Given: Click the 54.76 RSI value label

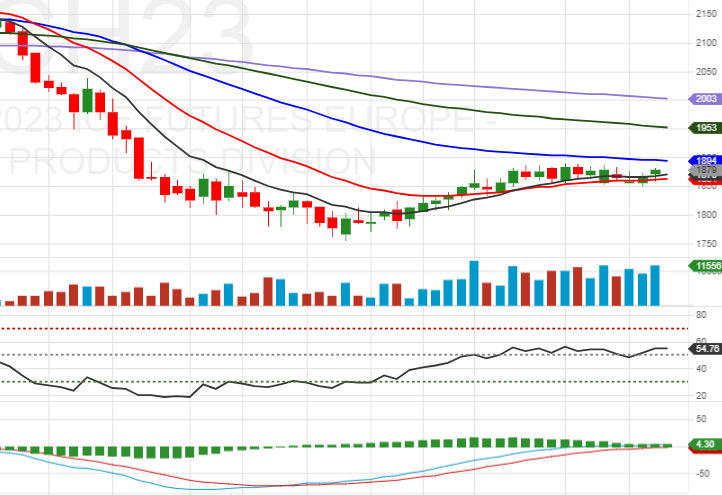Looking at the screenshot, I should click(x=705, y=349).
